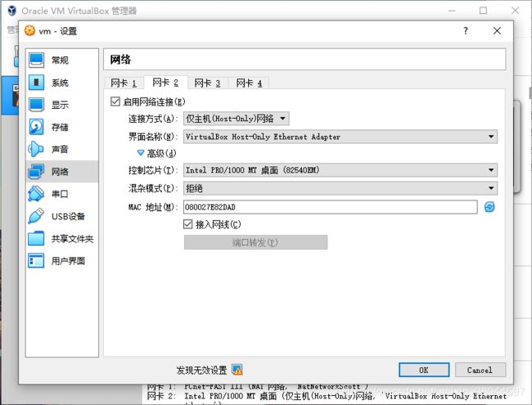The image size is (532, 405).
Task: Open the 控制芯片 adapter type dropdown
Action: coord(340,170)
